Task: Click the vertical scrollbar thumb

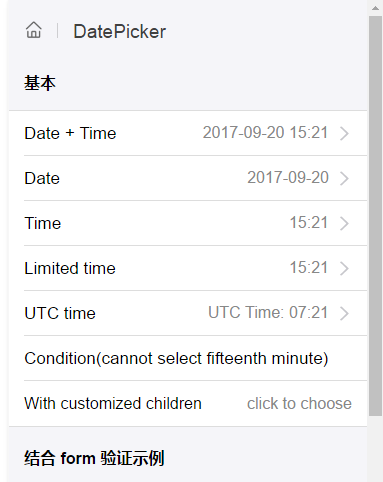Action: click(x=375, y=216)
